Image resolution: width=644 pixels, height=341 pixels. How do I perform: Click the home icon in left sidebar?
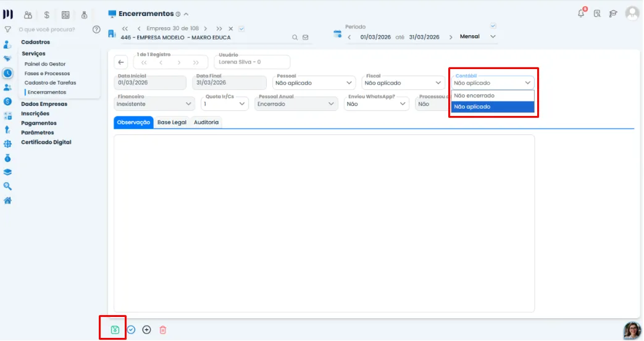tap(7, 201)
